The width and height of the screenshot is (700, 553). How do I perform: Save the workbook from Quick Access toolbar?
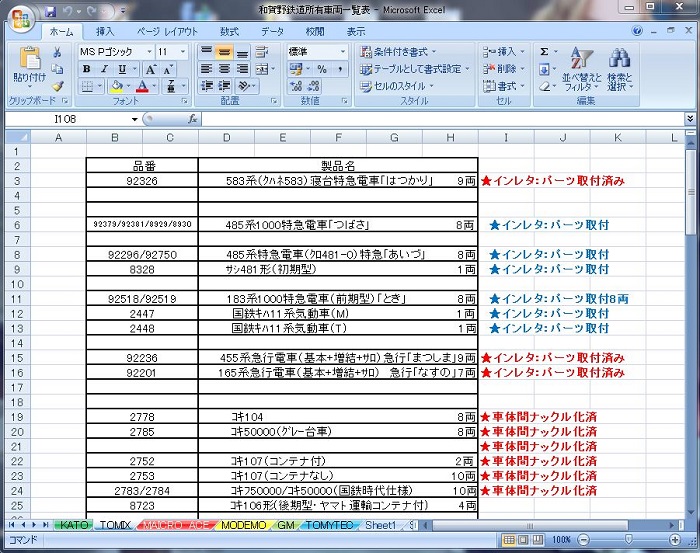tap(50, 11)
